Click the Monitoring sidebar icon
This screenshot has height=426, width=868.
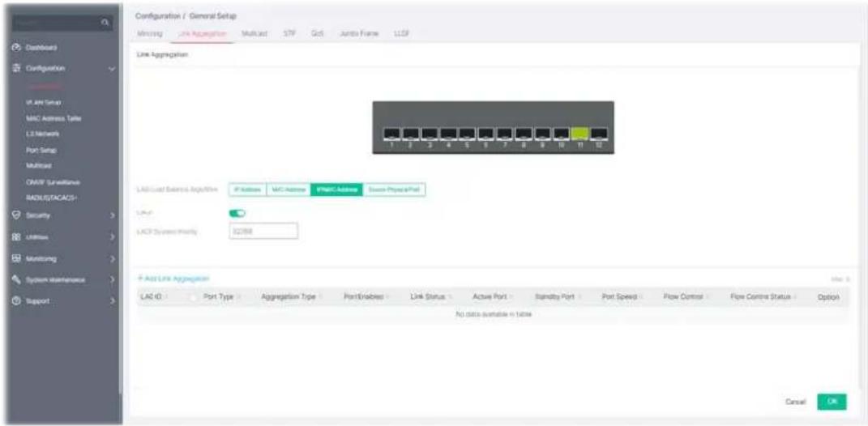pos(16,258)
